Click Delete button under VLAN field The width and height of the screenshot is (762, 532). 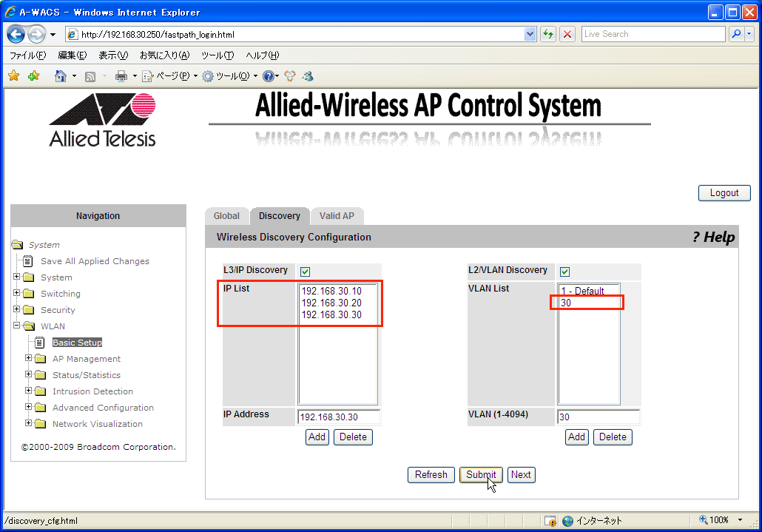click(613, 437)
